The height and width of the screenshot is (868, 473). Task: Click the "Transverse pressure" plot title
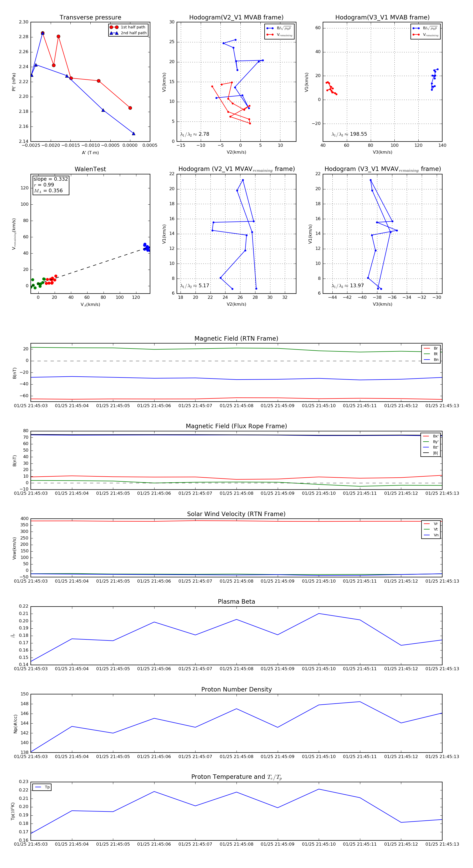[x=90, y=18]
